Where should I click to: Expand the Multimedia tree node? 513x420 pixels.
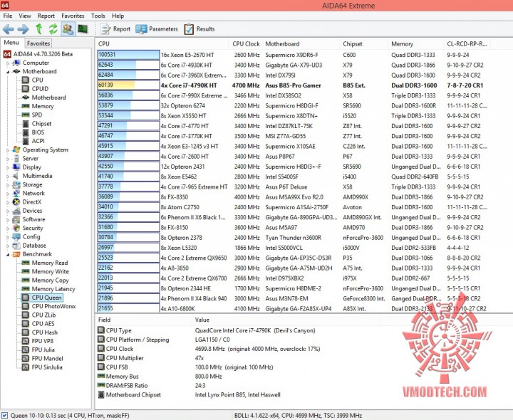tap(8, 176)
